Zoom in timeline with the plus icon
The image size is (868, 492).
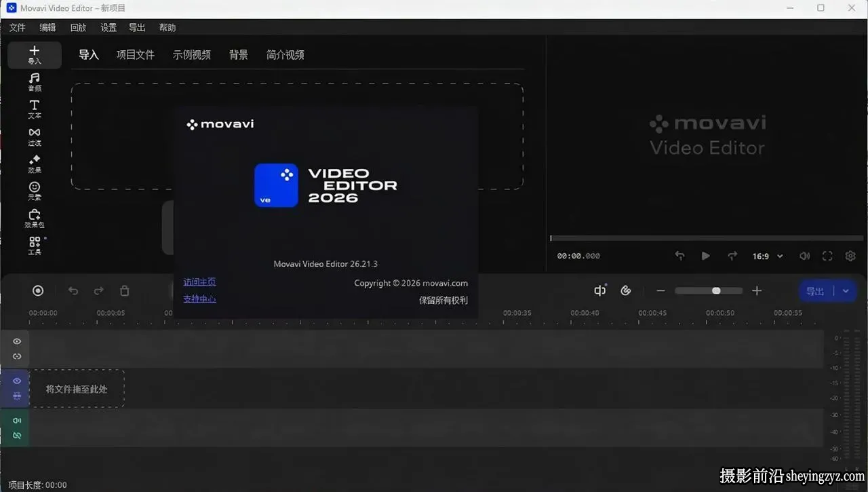coord(757,290)
